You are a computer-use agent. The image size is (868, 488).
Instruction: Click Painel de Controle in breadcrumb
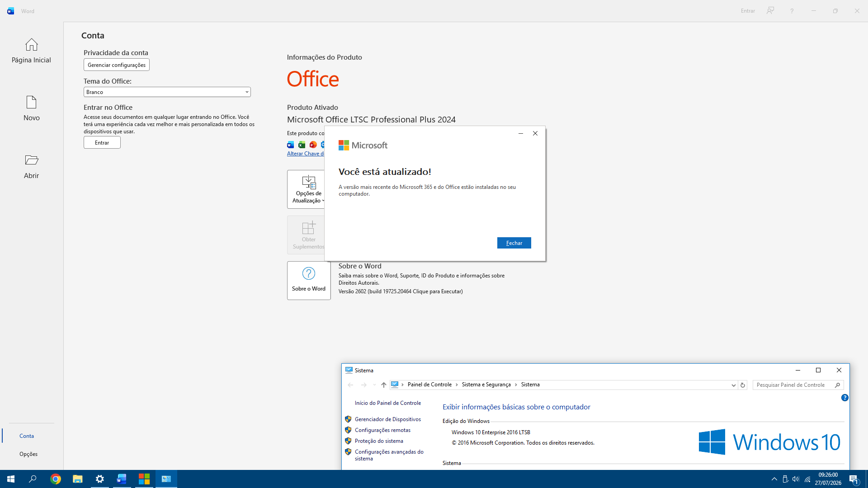click(x=429, y=385)
